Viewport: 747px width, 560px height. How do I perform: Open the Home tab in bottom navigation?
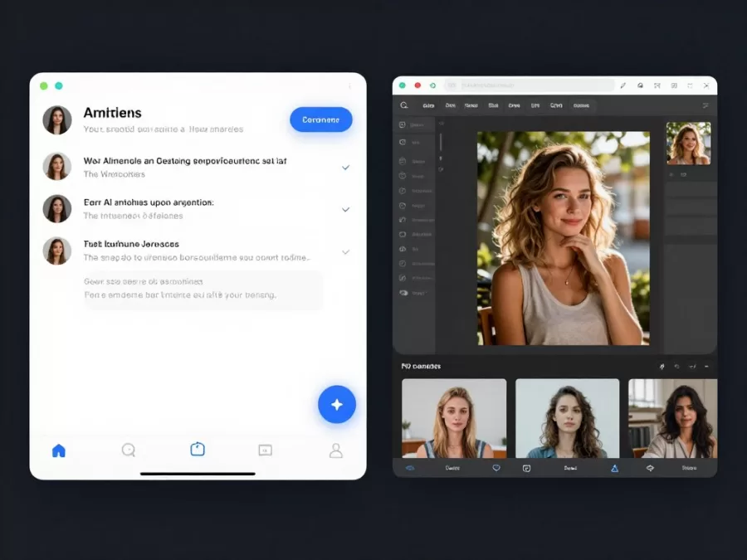click(58, 450)
